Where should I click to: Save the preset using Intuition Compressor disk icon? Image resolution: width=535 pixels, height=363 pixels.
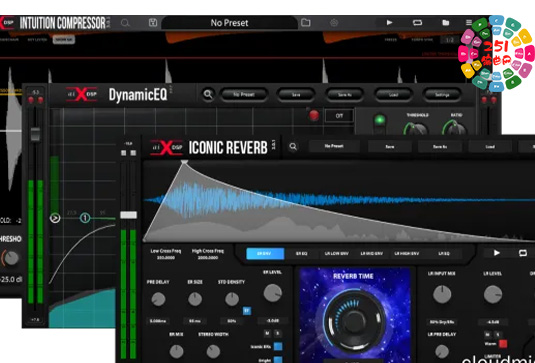click(x=153, y=23)
